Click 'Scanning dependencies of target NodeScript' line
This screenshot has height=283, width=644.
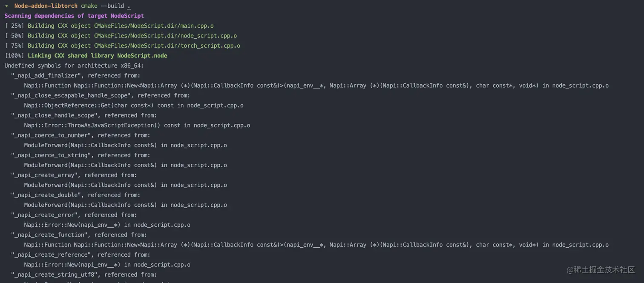click(x=74, y=16)
